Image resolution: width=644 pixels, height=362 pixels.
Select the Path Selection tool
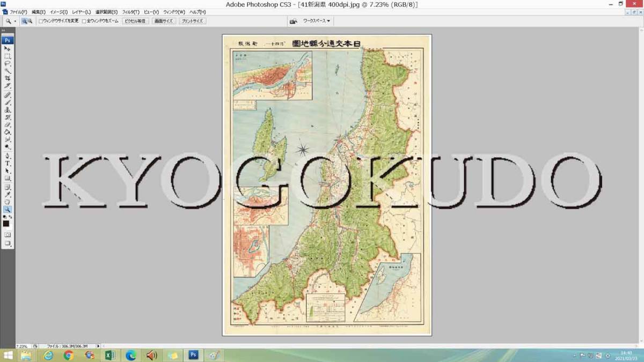pos(8,171)
